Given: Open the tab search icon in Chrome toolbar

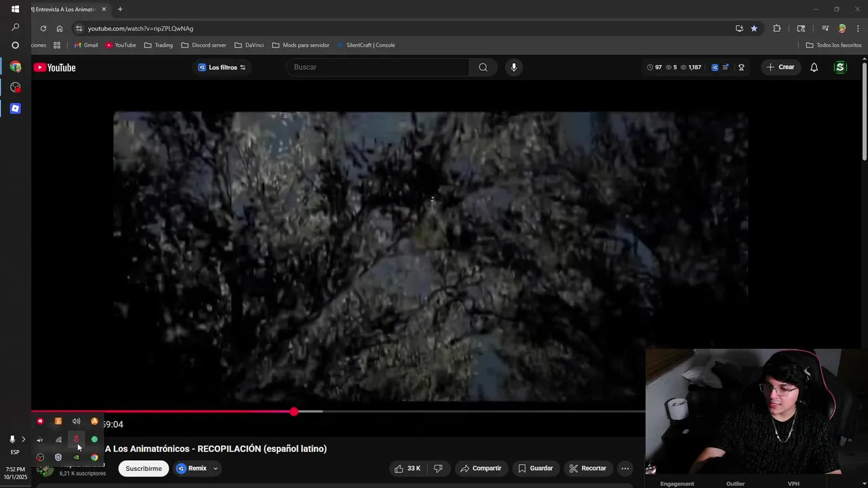Looking at the screenshot, I should tap(801, 28).
